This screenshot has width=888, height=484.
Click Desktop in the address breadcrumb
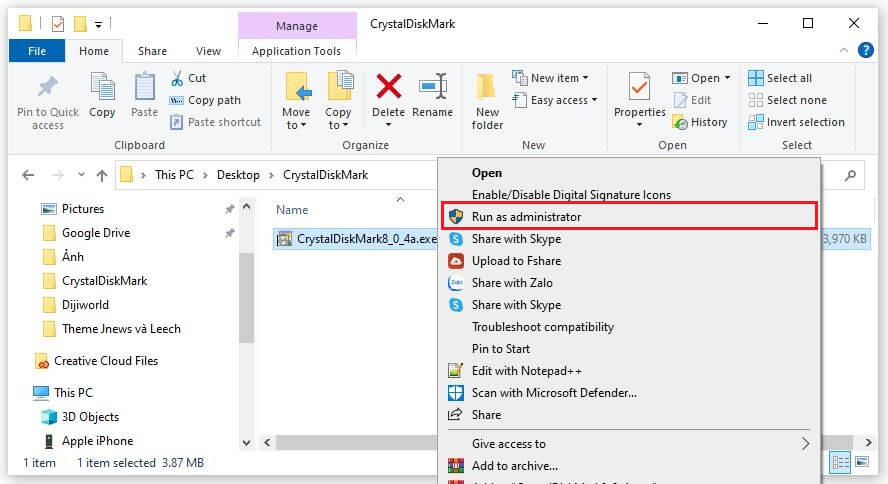[238, 175]
